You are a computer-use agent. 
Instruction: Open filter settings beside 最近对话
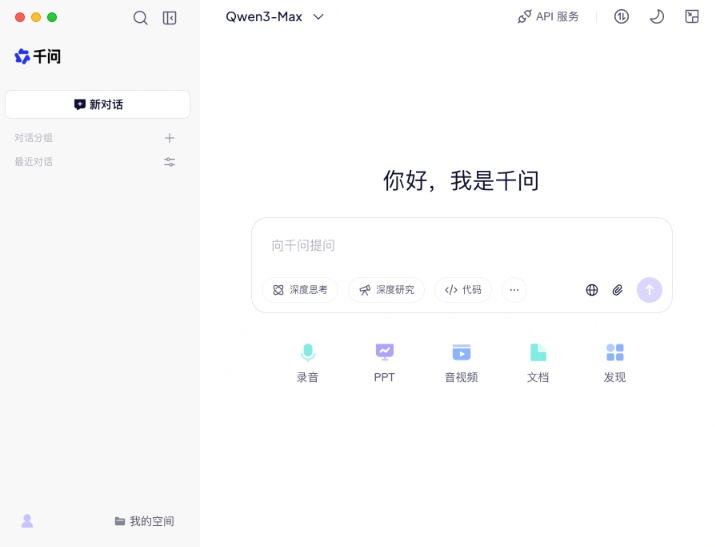(170, 162)
